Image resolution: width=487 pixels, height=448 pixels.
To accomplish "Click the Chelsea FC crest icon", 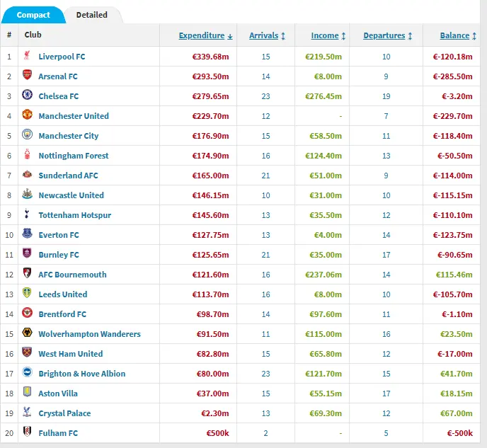I will (27, 96).
